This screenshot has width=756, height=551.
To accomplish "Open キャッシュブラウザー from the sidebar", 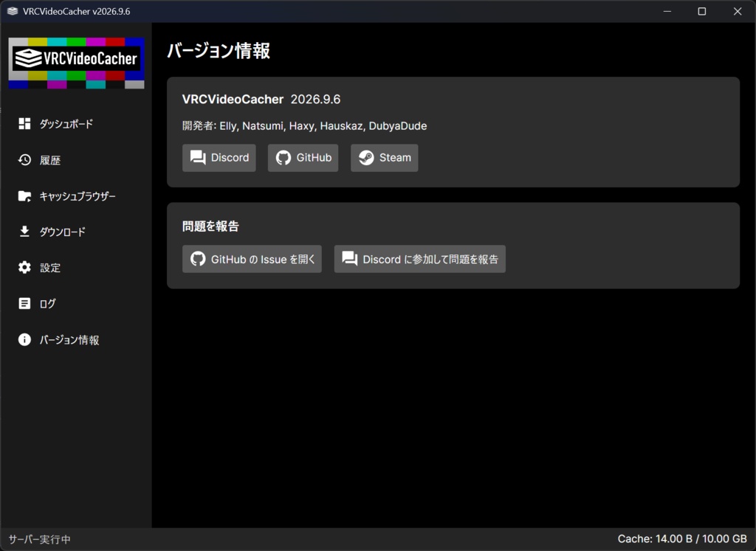I will pos(76,196).
